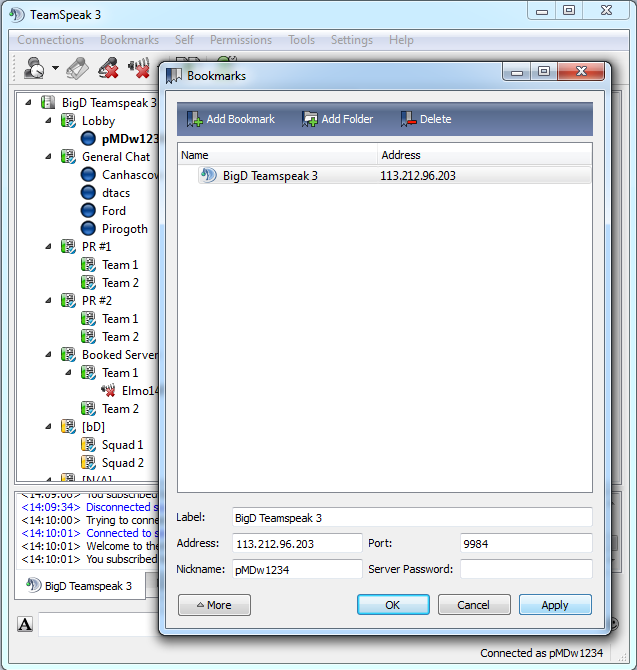Open the Tools menu

(x=301, y=40)
